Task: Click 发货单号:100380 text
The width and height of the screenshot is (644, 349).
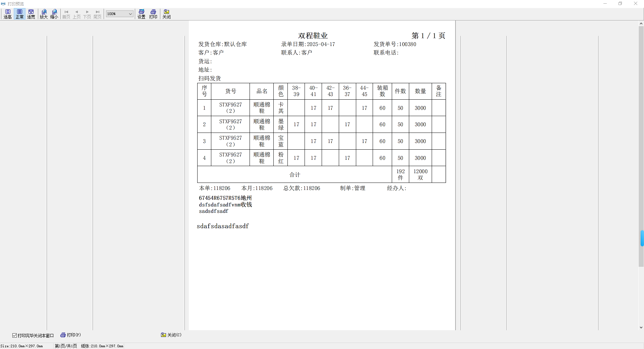Action: coord(395,44)
